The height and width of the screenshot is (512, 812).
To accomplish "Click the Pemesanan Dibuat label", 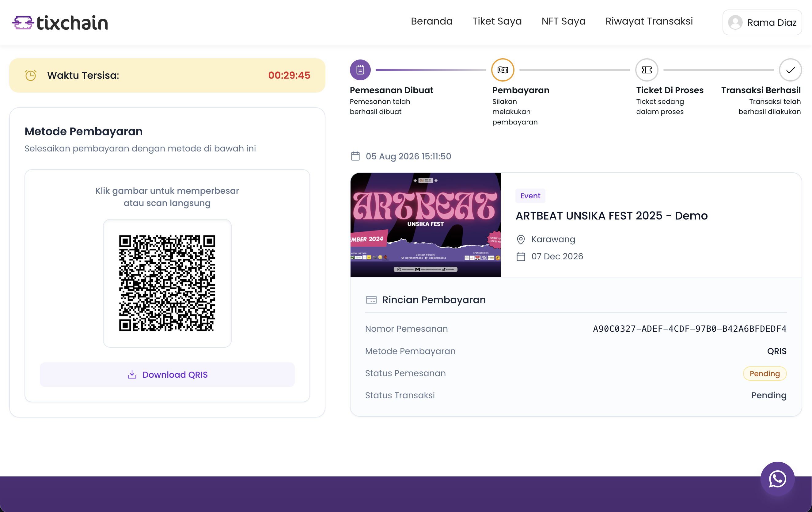I will [391, 90].
